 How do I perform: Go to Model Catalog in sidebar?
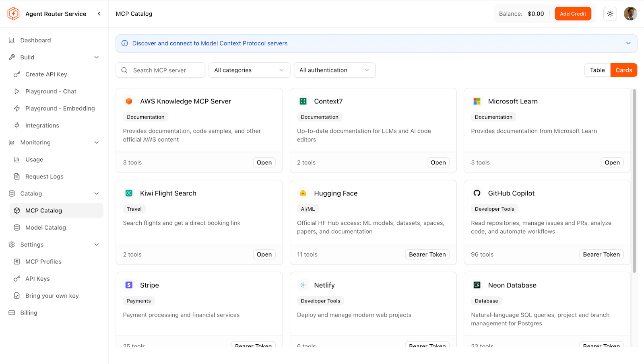pyautogui.click(x=45, y=228)
